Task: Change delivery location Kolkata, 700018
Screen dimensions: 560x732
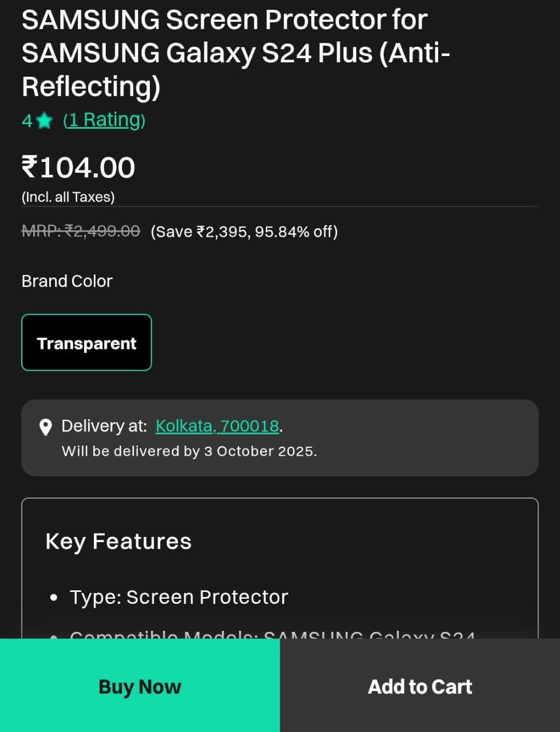Action: pos(217,426)
